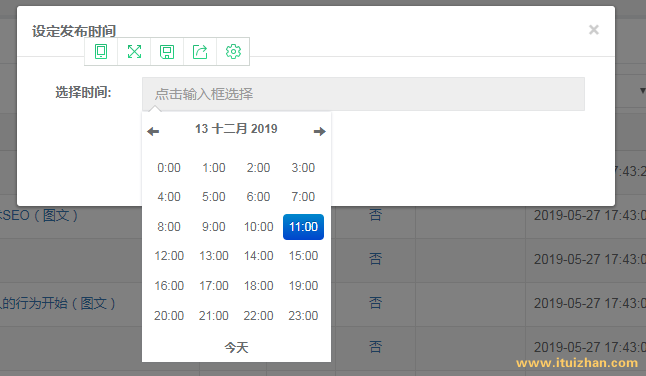Click the 今天 today button
This screenshot has width=646, height=376.
point(236,348)
